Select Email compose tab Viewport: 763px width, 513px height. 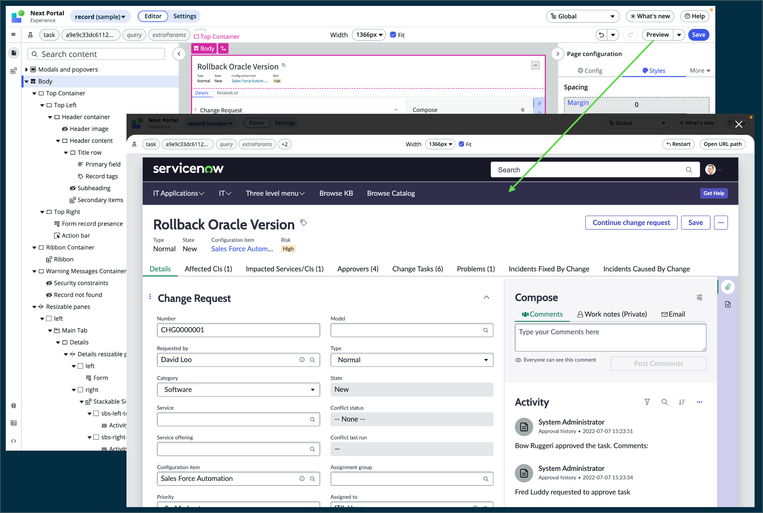pyautogui.click(x=673, y=314)
